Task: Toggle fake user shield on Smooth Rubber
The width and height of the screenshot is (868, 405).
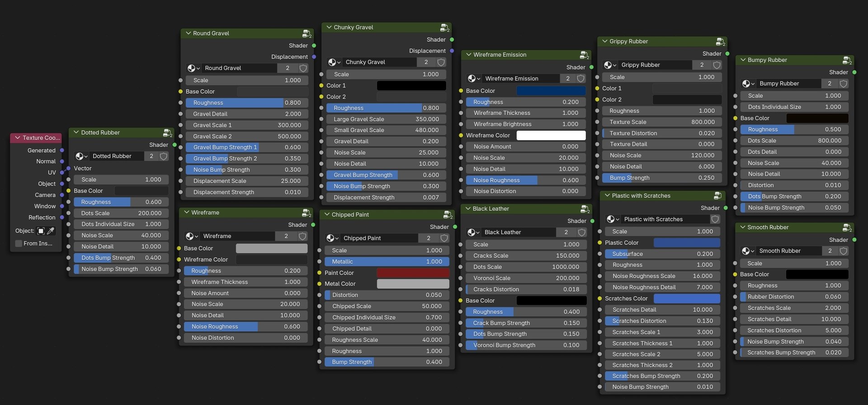Action: (844, 251)
